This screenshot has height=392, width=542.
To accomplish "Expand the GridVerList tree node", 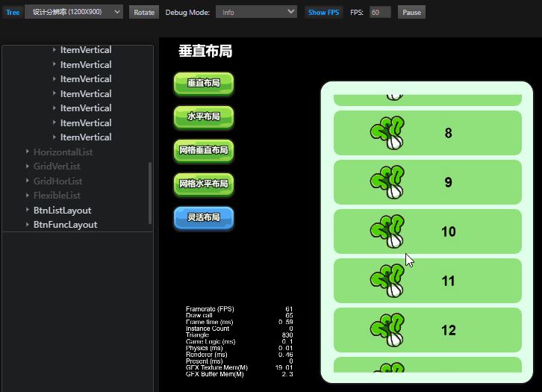I will pos(28,167).
